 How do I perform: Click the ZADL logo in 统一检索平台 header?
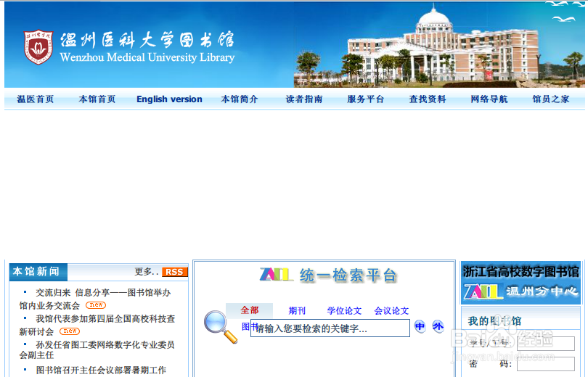(x=276, y=275)
